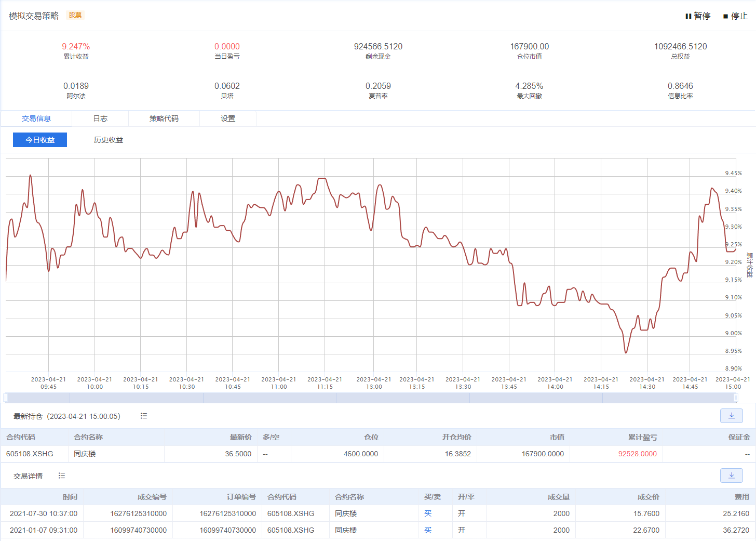Show 今日收益 chart view

point(40,140)
